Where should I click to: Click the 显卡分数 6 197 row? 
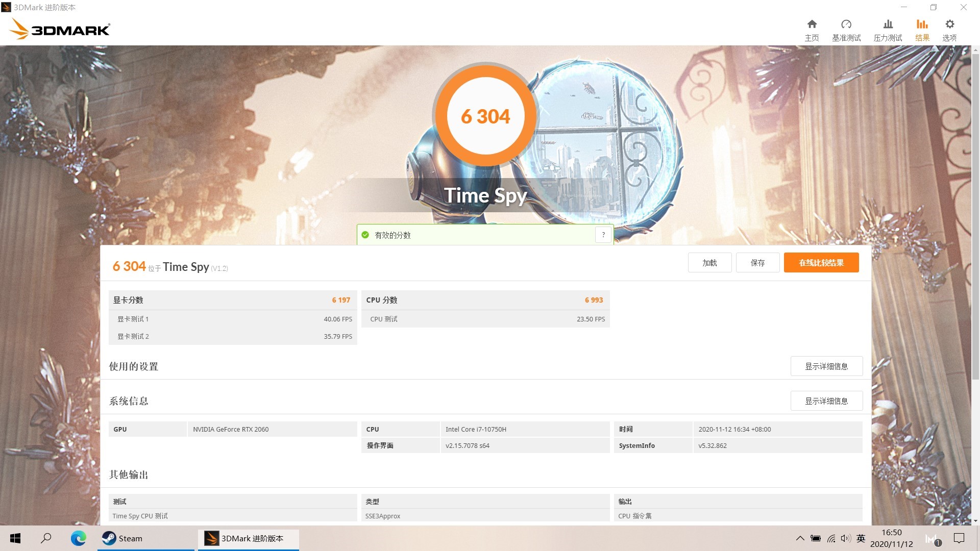tap(233, 300)
